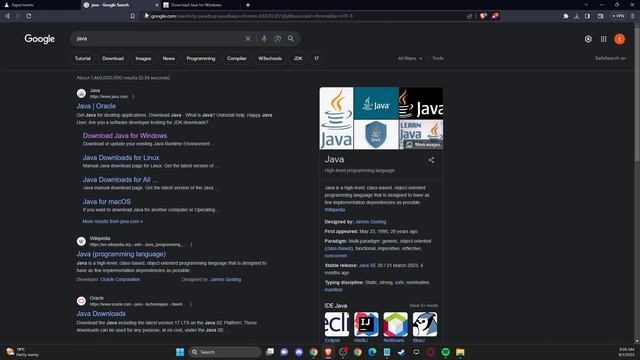Image resolution: width=640 pixels, height=360 pixels.
Task: Open the SafeSearch on setting
Action: [x=610, y=58]
